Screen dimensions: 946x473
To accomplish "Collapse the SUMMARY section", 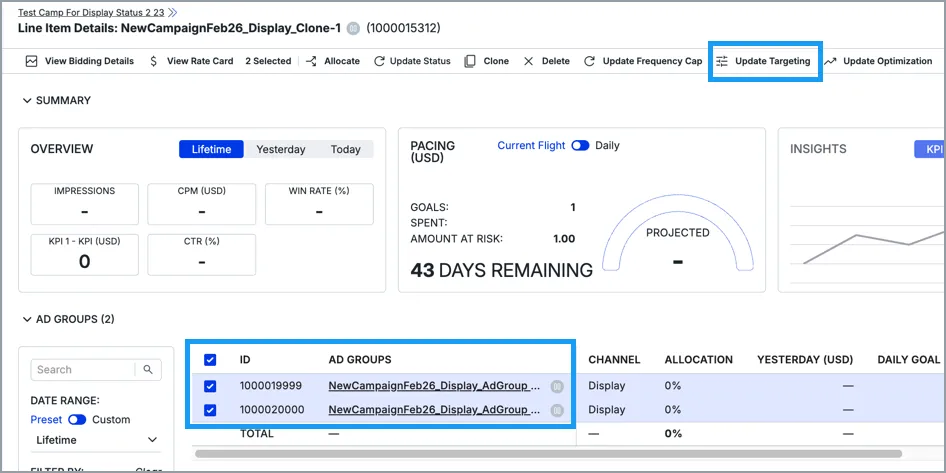I will click(x=27, y=101).
